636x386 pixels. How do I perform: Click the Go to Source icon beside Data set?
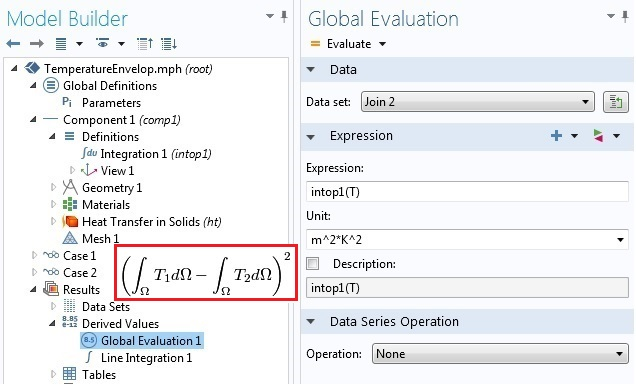615,102
